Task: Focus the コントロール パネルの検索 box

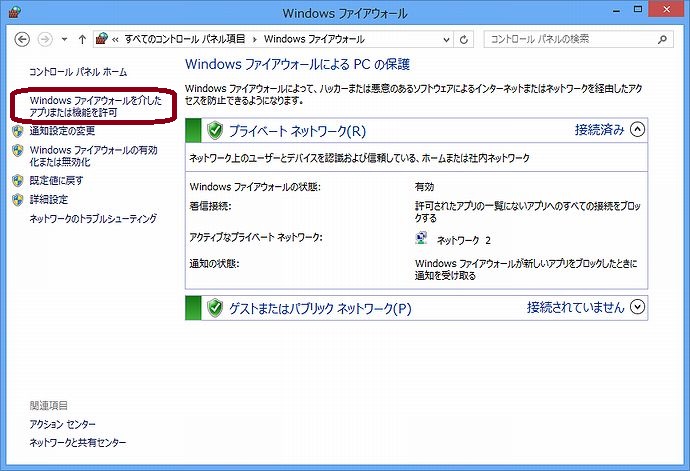Action: pos(579,39)
